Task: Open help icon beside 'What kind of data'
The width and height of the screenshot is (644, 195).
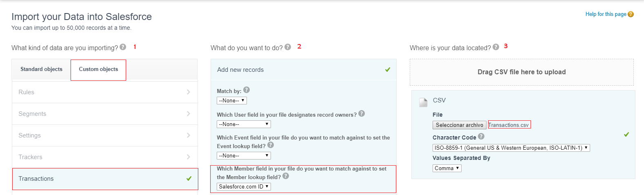Action: 123,47
